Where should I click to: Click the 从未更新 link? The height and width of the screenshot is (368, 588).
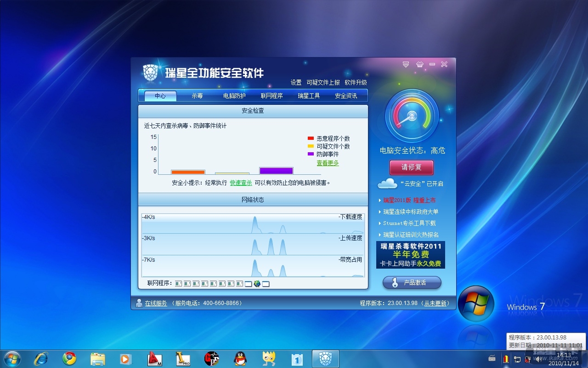point(435,303)
